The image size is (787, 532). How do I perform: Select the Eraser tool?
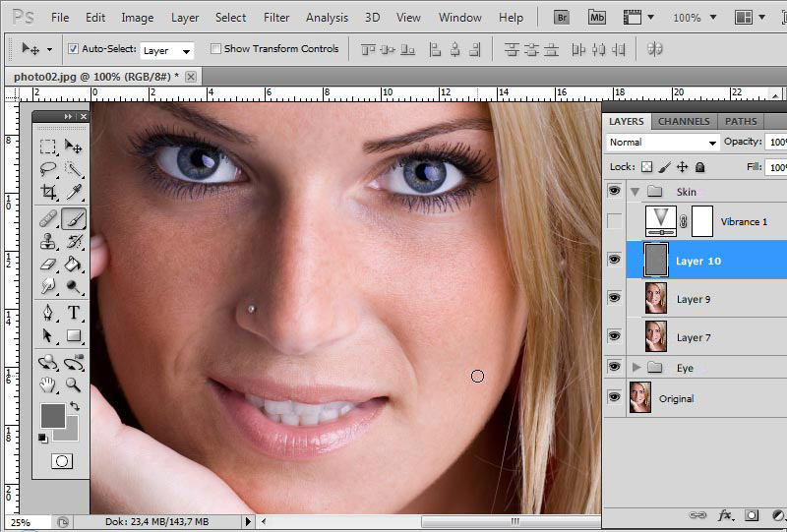click(x=47, y=264)
